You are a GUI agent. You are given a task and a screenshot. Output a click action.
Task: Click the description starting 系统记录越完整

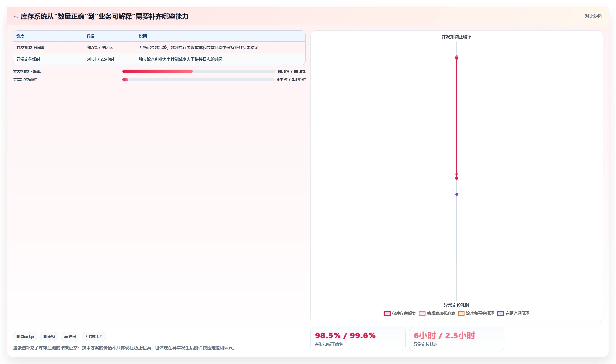click(198, 48)
